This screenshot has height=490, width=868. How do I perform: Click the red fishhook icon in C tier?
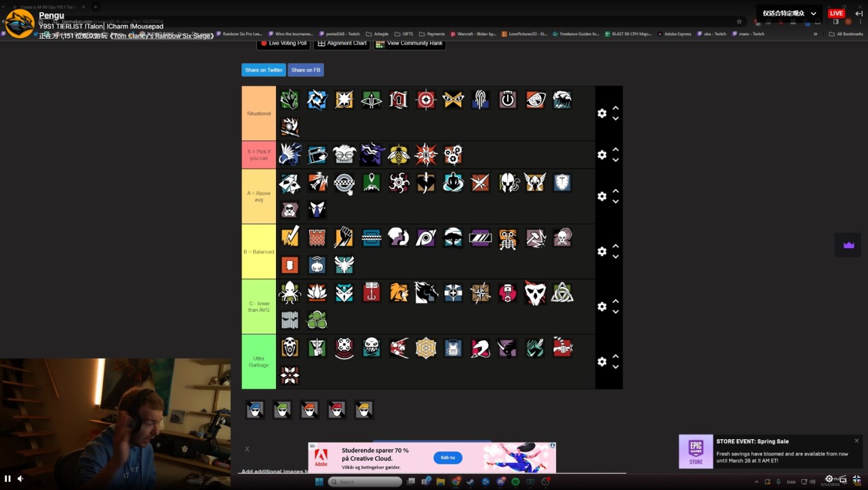coord(372,293)
